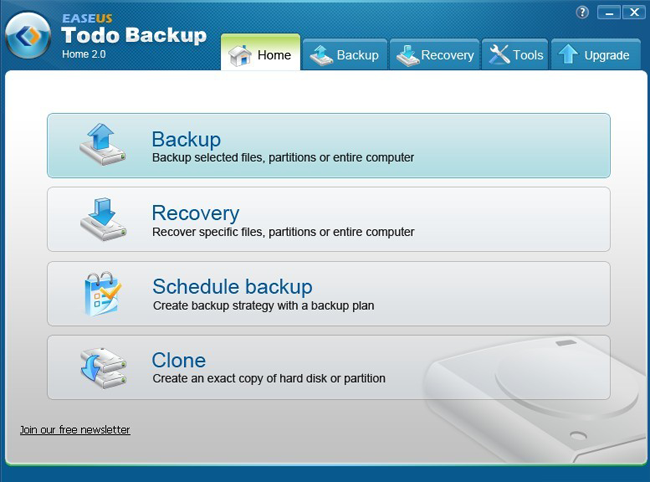Minimize the Todo Backup window
The image size is (650, 482).
click(x=610, y=13)
